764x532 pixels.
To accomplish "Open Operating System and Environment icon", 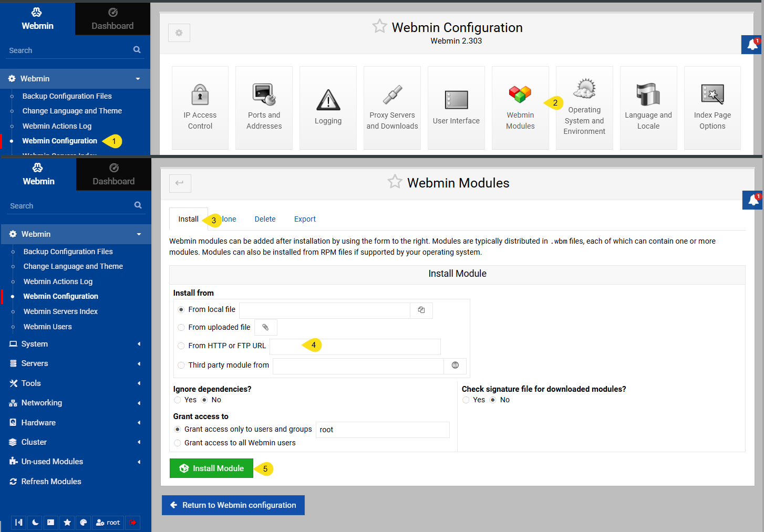I will [584, 108].
